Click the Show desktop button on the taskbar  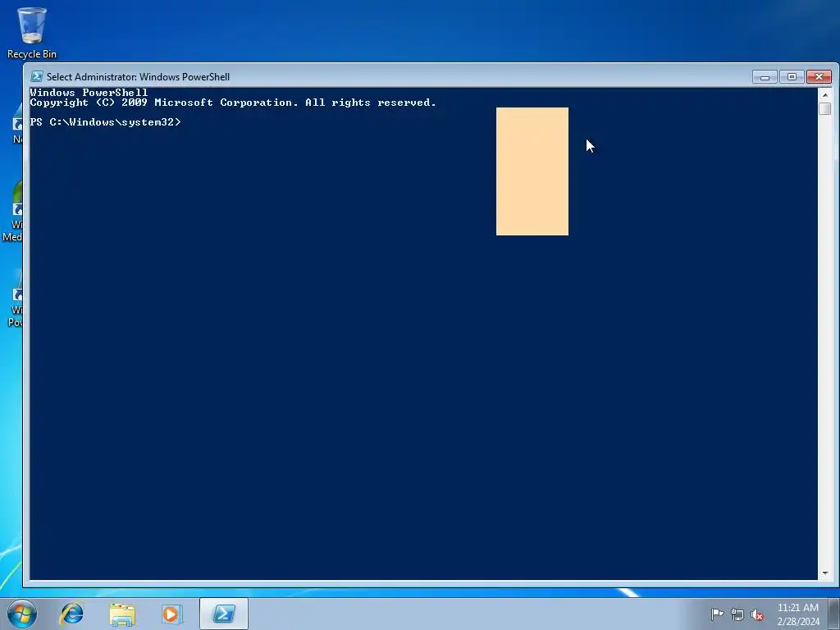(834, 614)
